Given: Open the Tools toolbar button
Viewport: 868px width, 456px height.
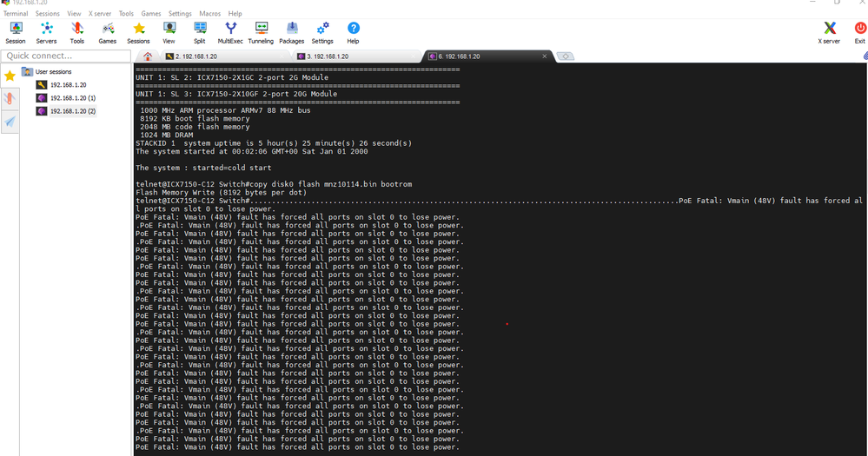Looking at the screenshot, I should point(77,33).
